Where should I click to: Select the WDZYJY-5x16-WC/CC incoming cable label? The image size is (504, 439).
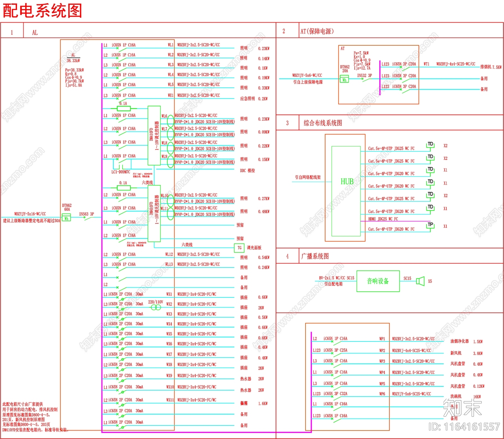pyautogui.click(x=30, y=214)
